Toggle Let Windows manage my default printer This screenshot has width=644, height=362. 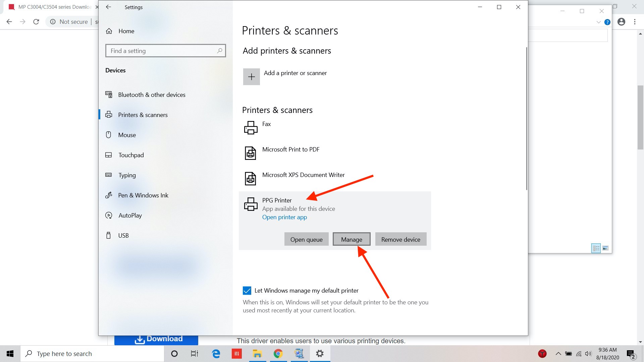247,291
